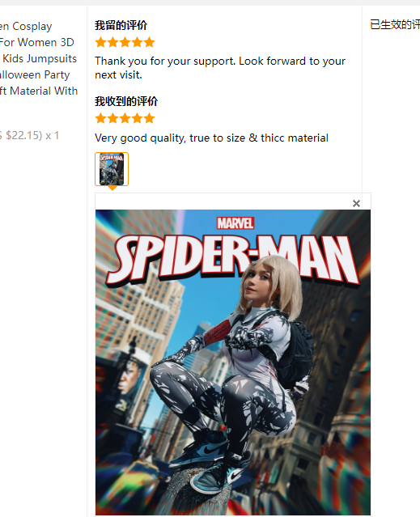This screenshot has width=420, height=517.
Task: Click the 'Very good quality' review text
Action: click(x=211, y=138)
